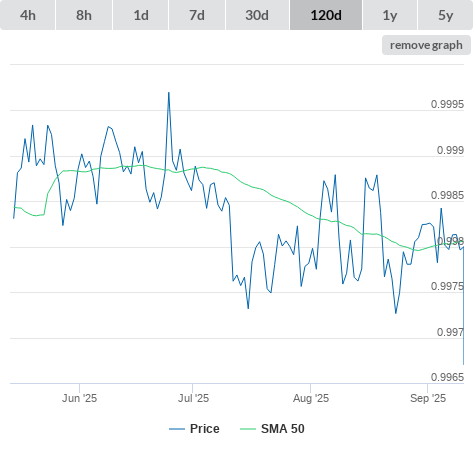Switch to the 8h time range
474x455 pixels.
click(x=84, y=15)
